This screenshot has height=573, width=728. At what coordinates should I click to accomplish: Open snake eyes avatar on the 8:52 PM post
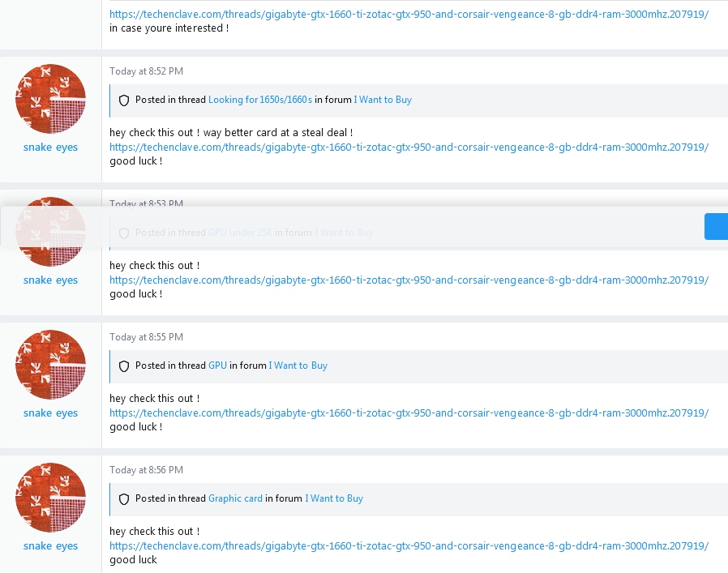click(50, 99)
